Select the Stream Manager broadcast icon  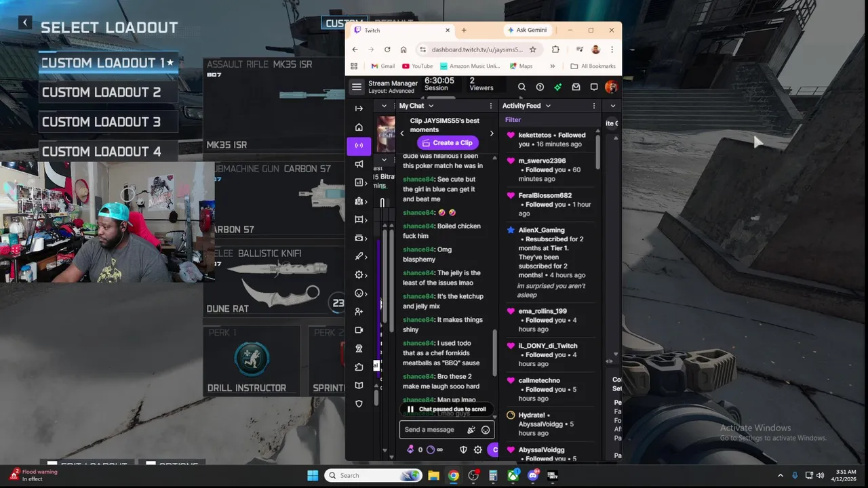(x=359, y=145)
